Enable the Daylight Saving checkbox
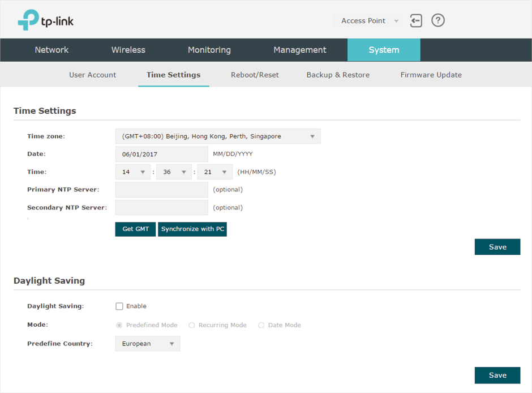The width and height of the screenshot is (532, 393). pos(119,306)
